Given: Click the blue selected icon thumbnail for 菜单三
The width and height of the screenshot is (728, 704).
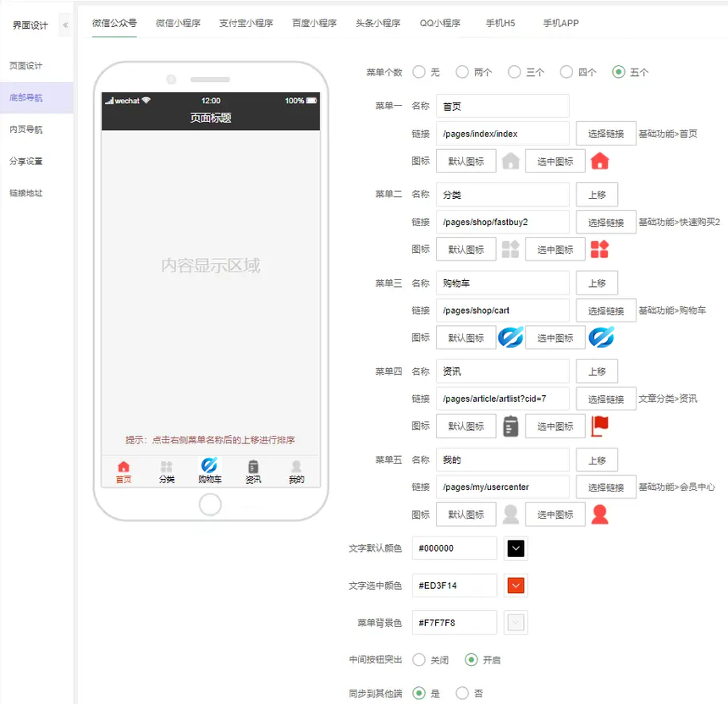Looking at the screenshot, I should pyautogui.click(x=601, y=338).
